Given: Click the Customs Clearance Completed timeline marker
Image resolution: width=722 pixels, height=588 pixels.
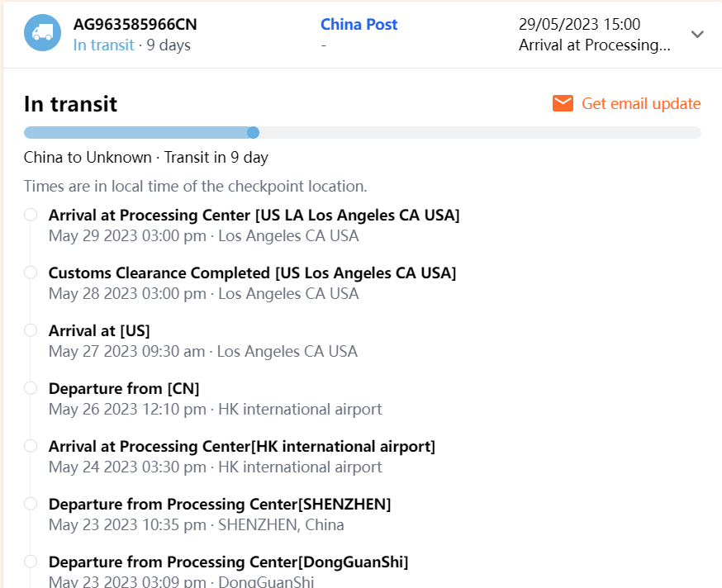Looking at the screenshot, I should 31,273.
